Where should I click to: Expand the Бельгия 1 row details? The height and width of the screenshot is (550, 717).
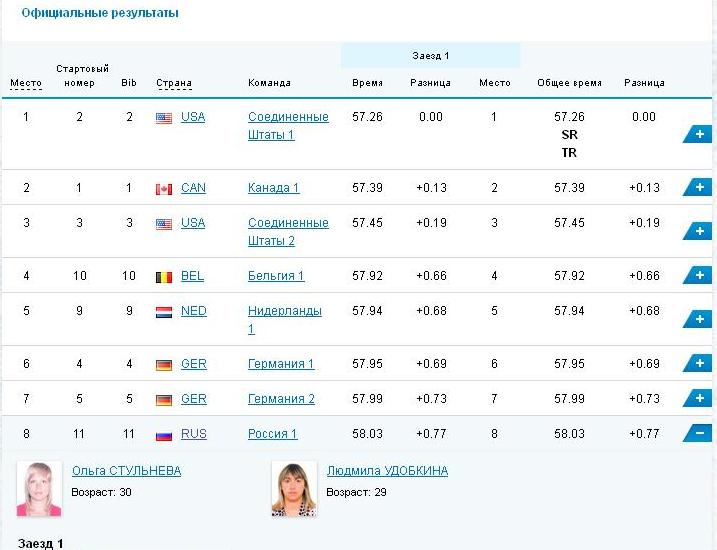(697, 275)
